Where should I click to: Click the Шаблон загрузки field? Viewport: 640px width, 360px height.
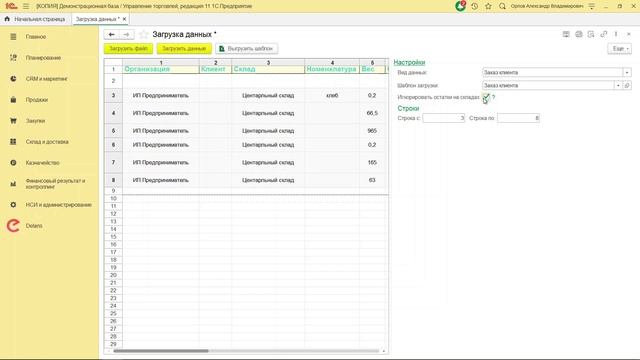point(548,85)
